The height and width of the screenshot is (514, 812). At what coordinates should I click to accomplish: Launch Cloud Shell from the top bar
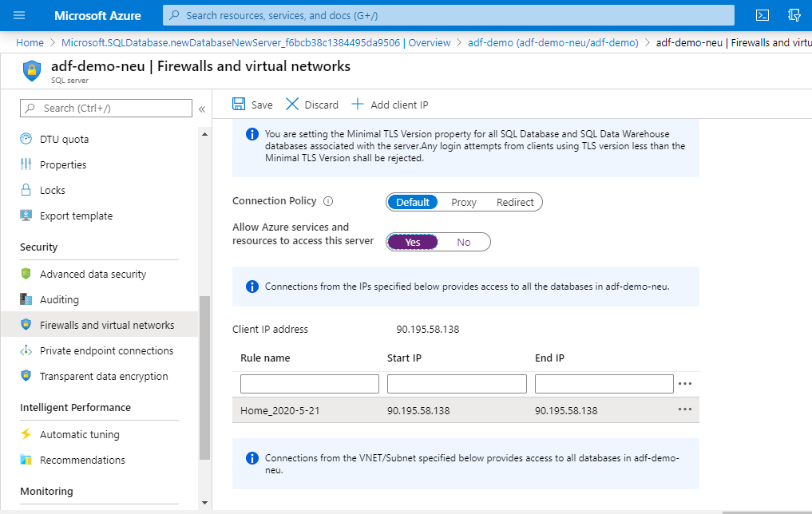(762, 15)
